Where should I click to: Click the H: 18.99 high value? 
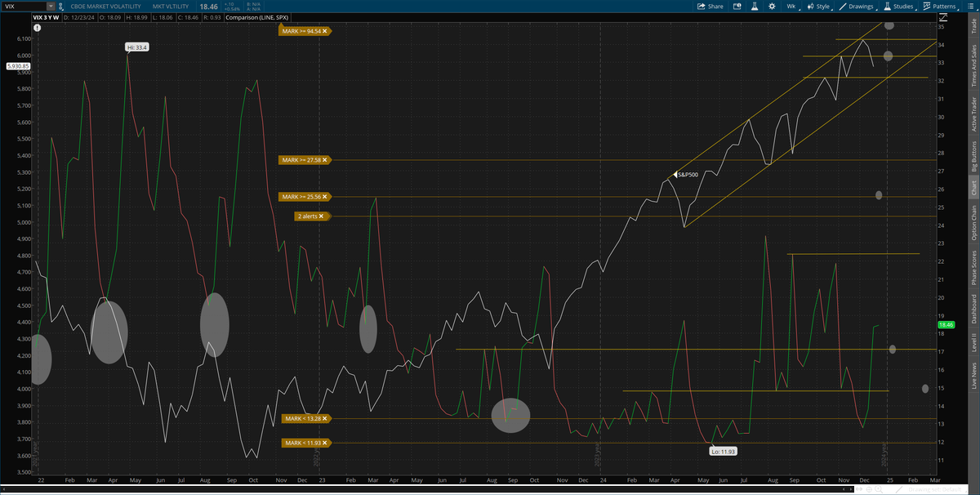coord(136,18)
